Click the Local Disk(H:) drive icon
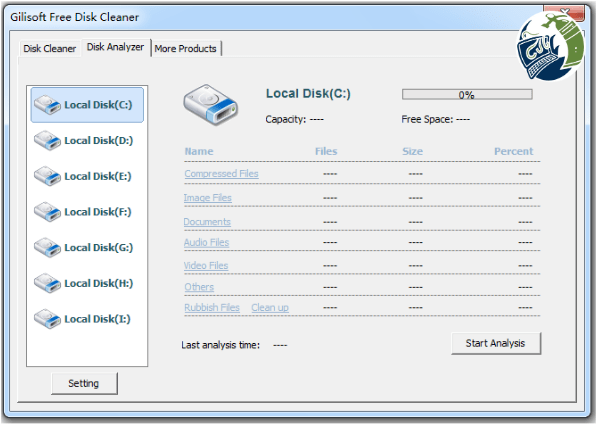The width and height of the screenshot is (596, 424). [47, 283]
